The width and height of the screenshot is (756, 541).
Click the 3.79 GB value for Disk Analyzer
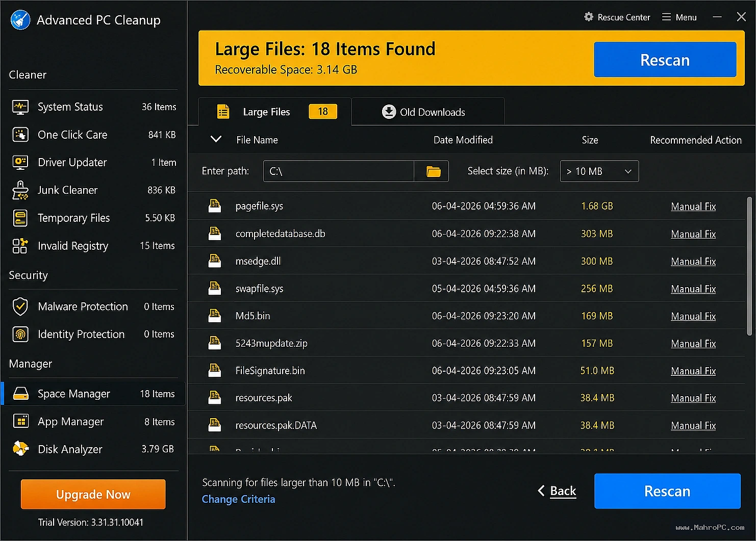click(x=158, y=449)
